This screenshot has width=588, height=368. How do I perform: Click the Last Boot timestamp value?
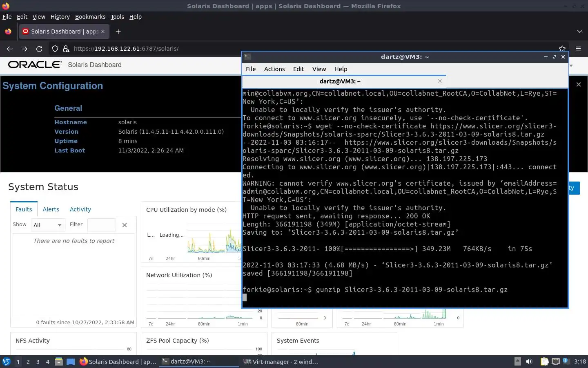[x=151, y=150]
